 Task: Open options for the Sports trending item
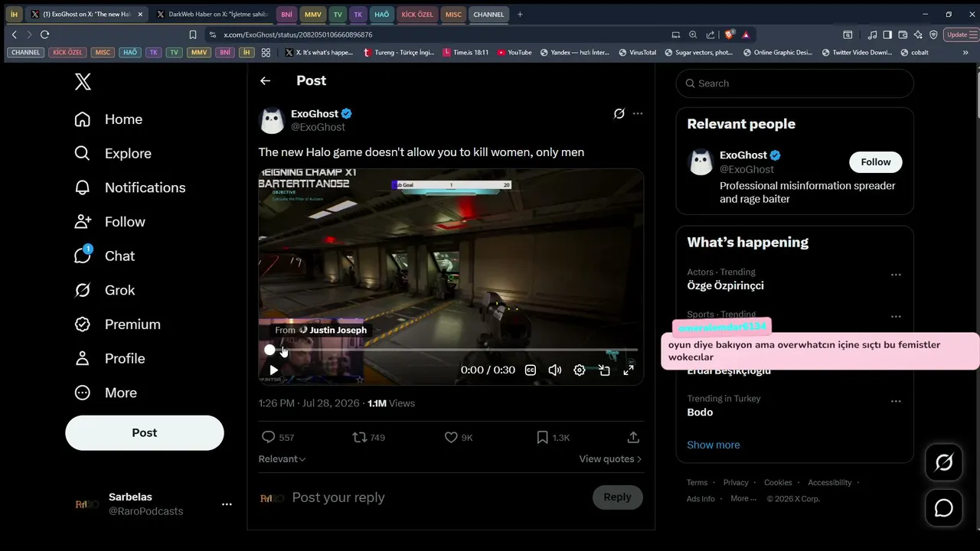pos(896,316)
